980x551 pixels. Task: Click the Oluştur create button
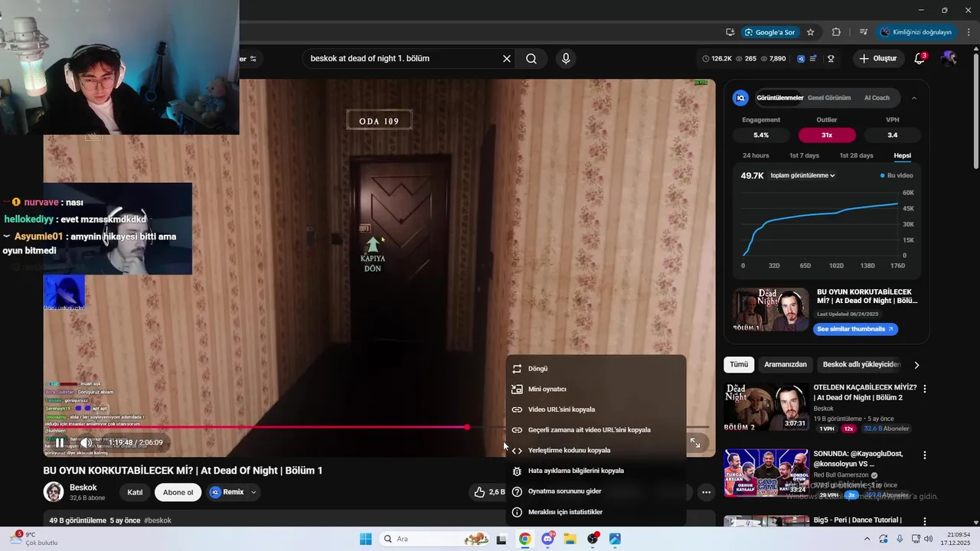(878, 58)
